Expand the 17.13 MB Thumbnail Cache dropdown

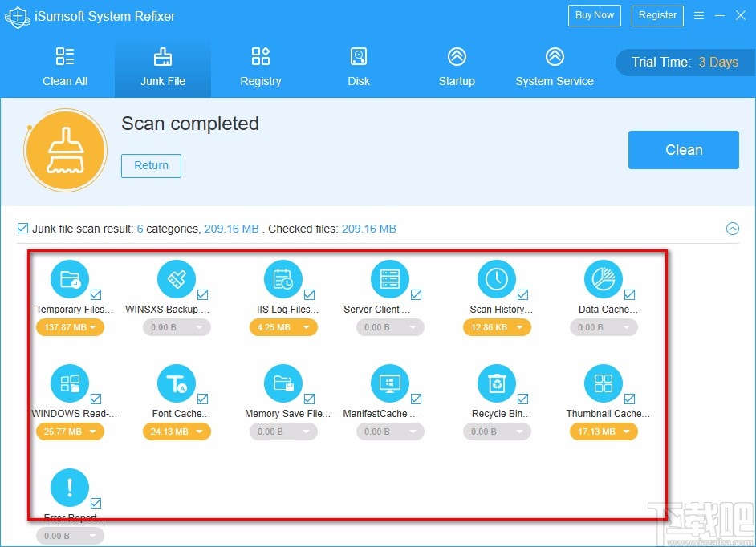tap(604, 432)
